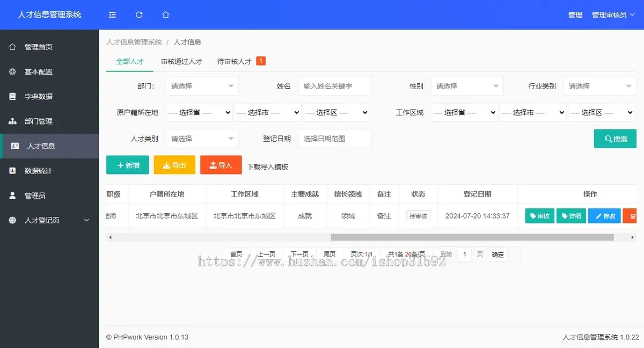Click the refresh icon in header
The height and width of the screenshot is (348, 644).
[x=139, y=15]
